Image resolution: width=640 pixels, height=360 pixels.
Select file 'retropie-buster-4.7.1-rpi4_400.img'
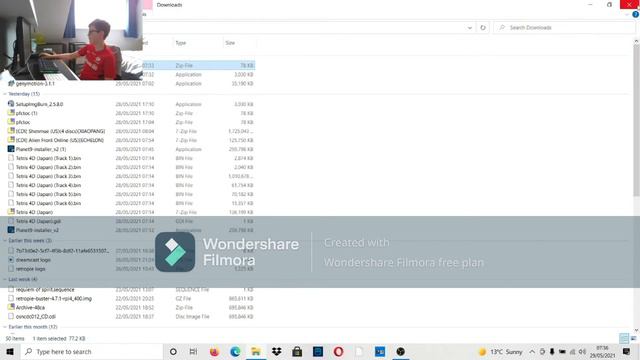(54, 298)
